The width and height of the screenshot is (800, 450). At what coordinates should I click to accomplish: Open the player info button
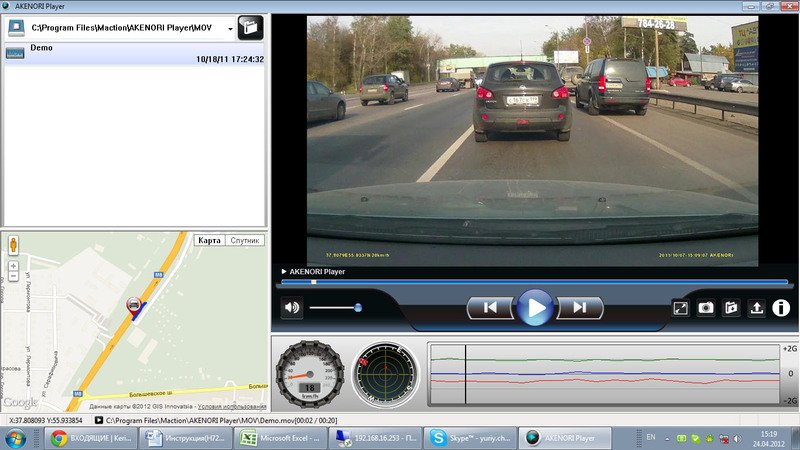[781, 308]
